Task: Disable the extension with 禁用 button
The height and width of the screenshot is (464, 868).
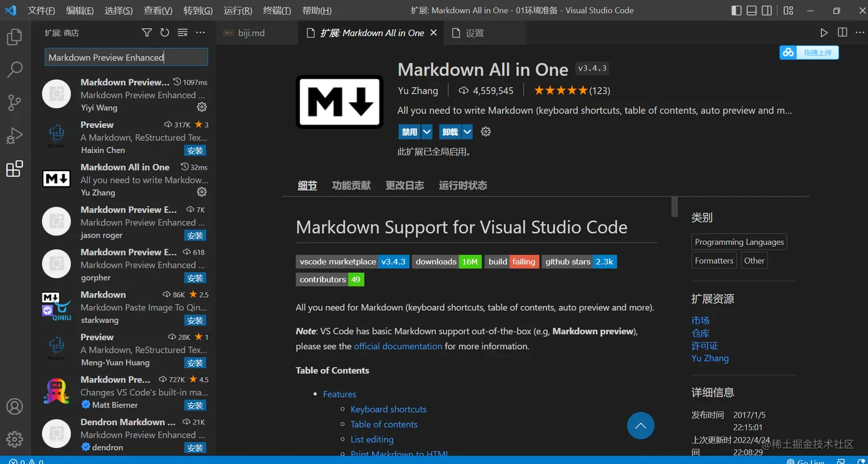Action: click(410, 132)
